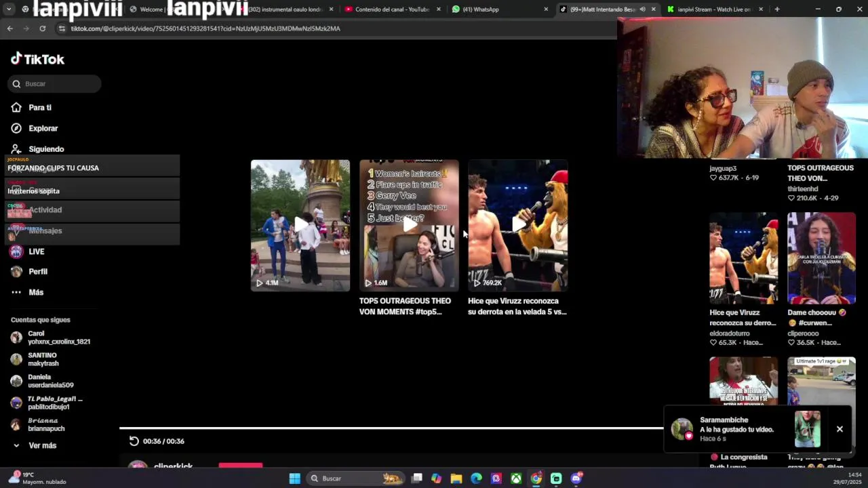
Task: Click the Para ti home icon
Action: (x=16, y=108)
